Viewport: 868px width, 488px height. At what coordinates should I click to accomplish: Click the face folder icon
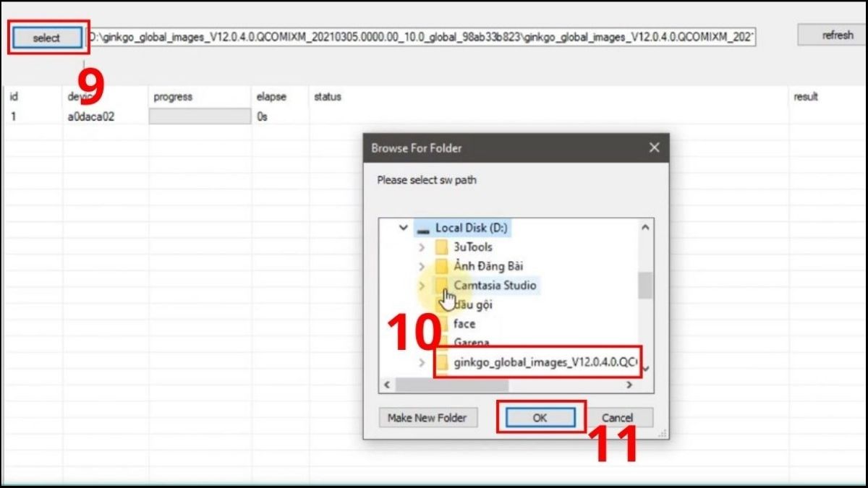[x=442, y=324]
